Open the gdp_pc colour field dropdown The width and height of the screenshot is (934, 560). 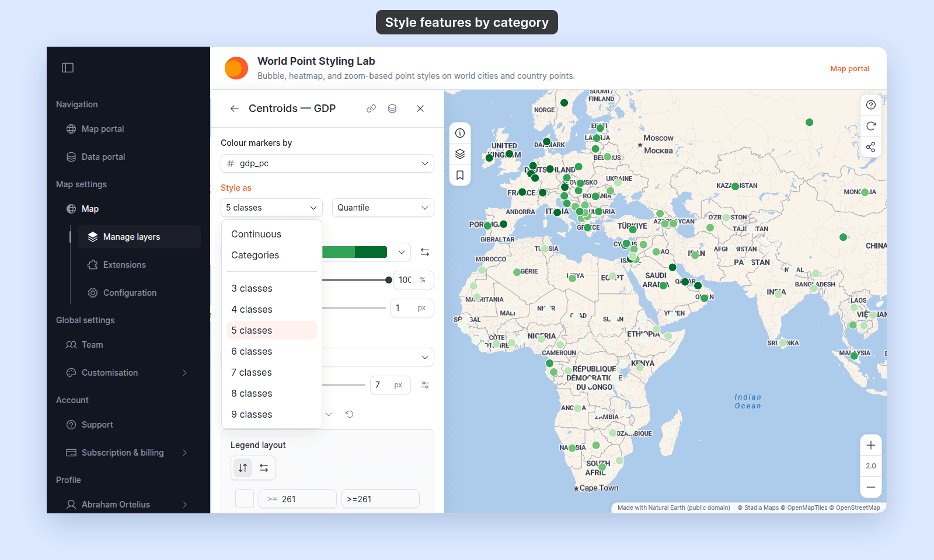pos(327,163)
